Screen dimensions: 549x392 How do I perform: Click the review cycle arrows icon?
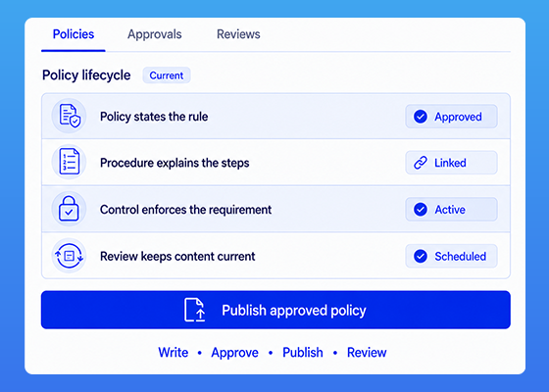(69, 256)
